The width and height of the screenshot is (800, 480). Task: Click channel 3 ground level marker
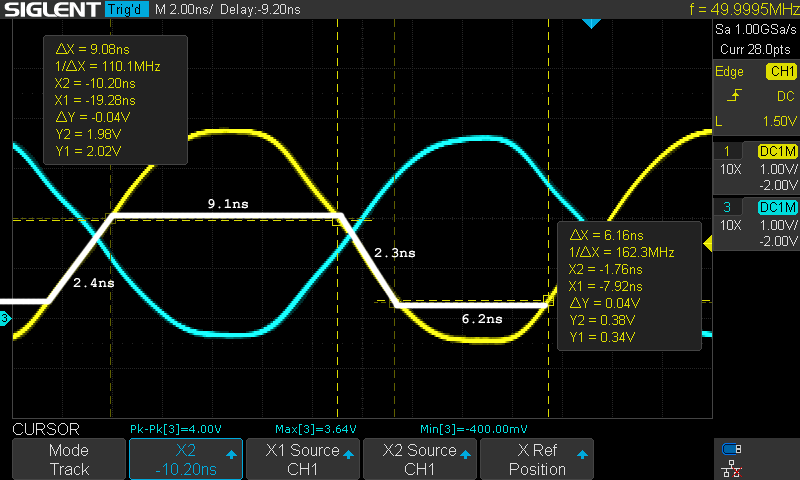coord(4,319)
